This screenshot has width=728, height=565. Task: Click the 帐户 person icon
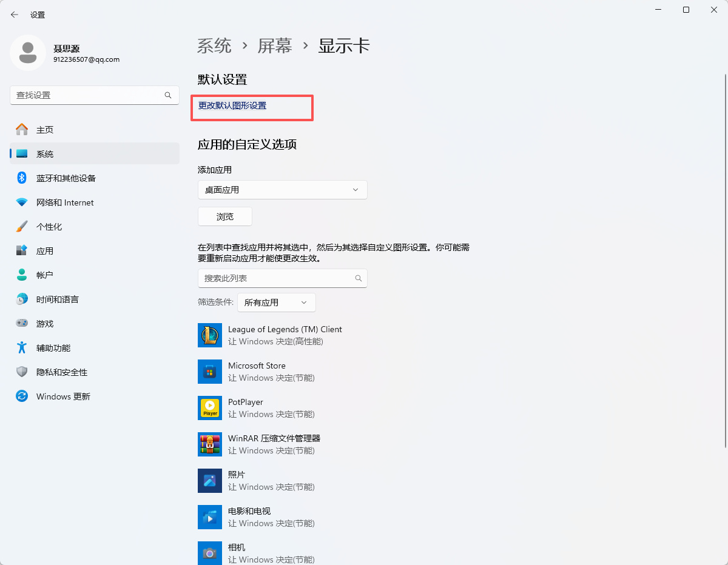click(22, 275)
